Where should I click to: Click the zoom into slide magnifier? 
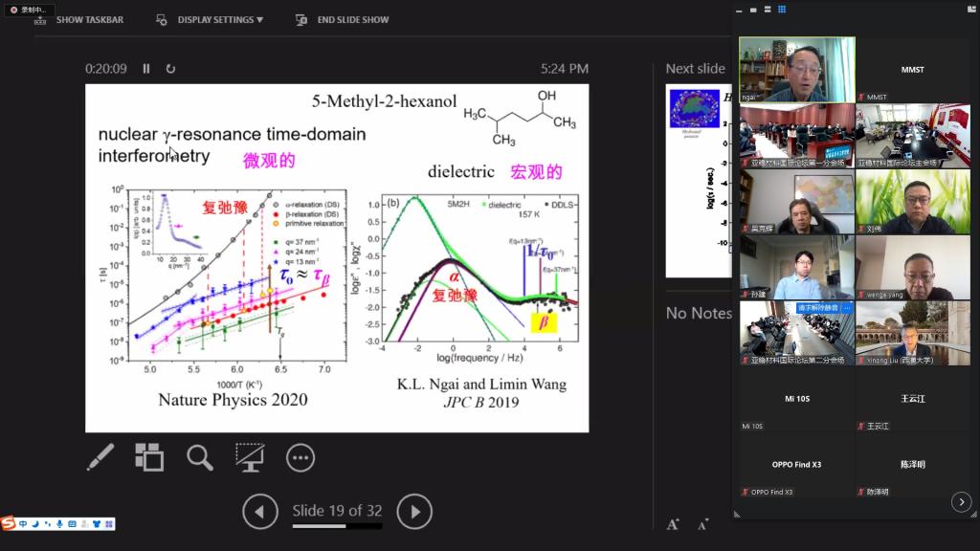click(x=199, y=457)
